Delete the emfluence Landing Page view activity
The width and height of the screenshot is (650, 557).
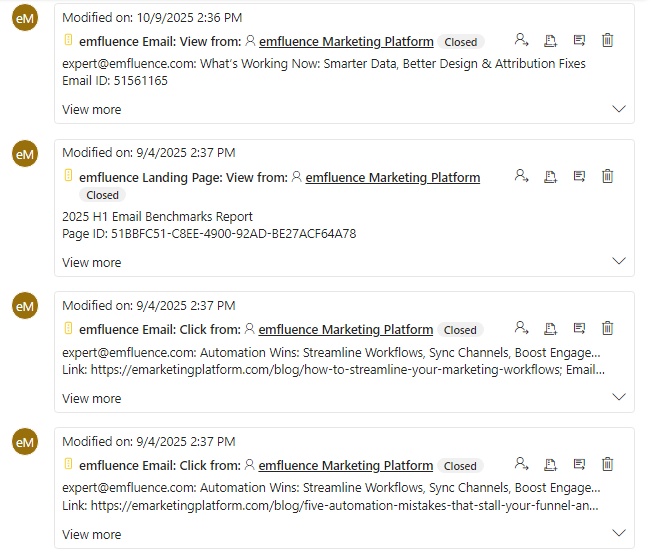pyautogui.click(x=607, y=176)
